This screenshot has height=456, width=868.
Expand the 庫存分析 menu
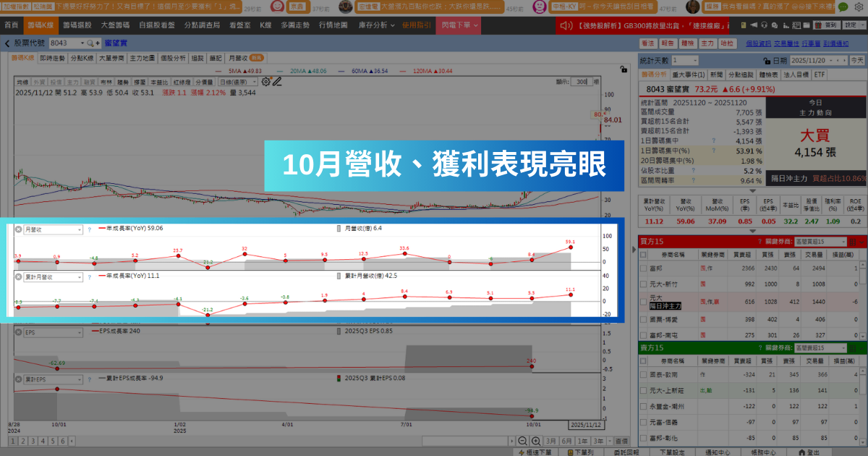[376, 25]
